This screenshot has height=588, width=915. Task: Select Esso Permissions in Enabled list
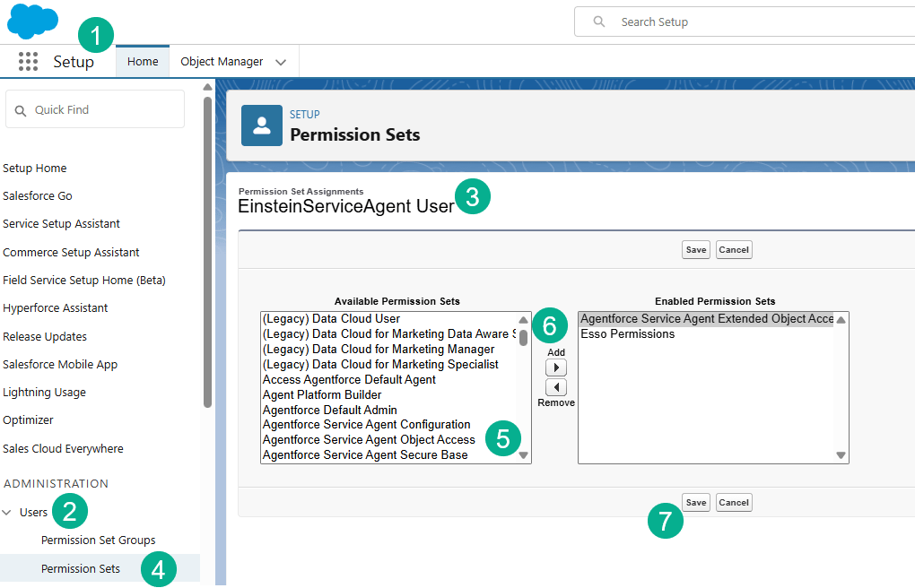click(628, 334)
